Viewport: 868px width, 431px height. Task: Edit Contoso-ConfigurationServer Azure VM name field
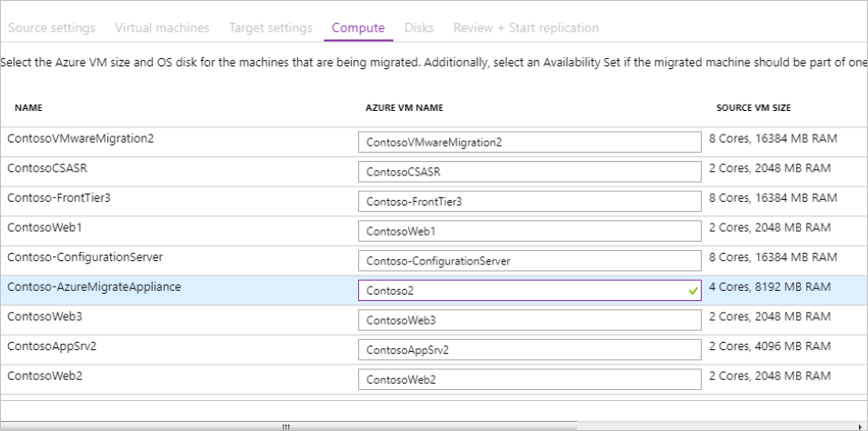click(x=529, y=261)
